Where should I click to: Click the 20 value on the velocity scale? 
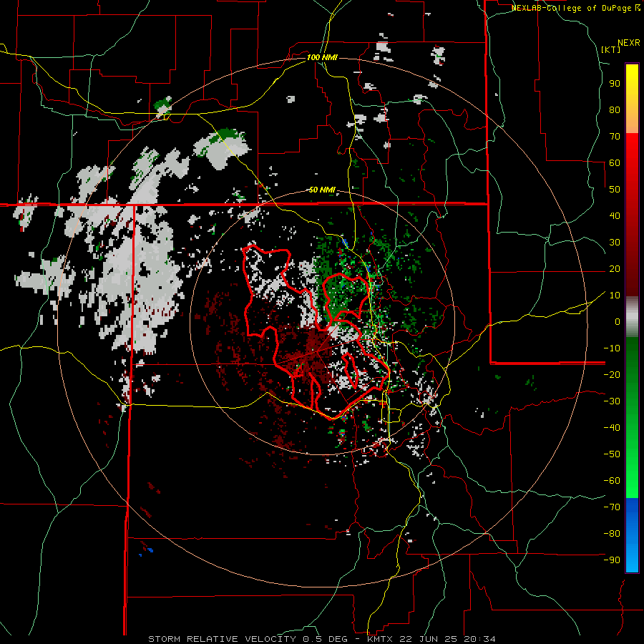click(615, 269)
